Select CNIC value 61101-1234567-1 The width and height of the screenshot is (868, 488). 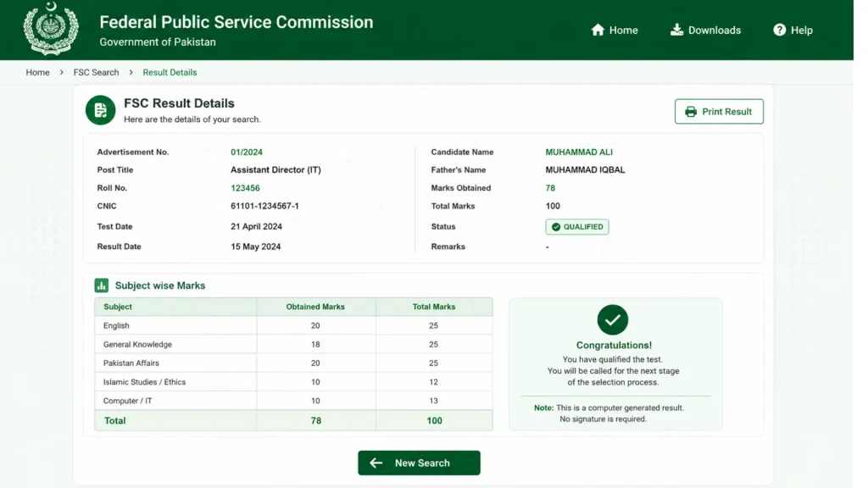pos(264,206)
